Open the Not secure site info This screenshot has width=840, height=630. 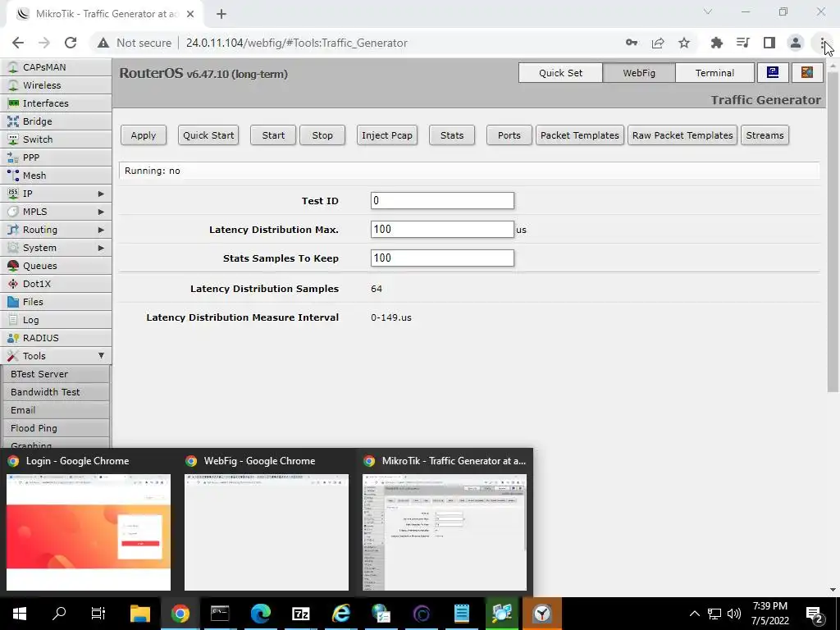pos(135,43)
